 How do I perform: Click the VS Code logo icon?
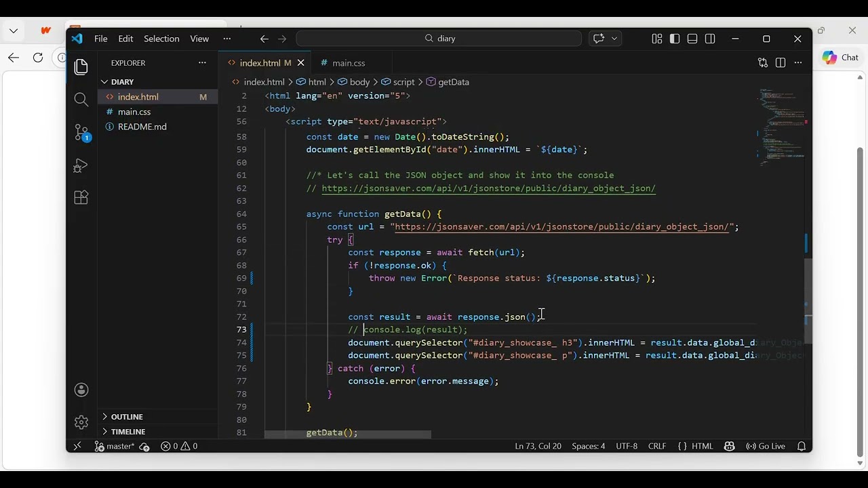[x=77, y=39]
